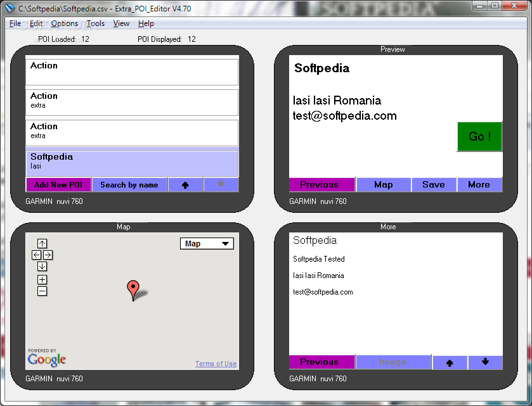Click Previous in the Preview panel

tap(321, 185)
